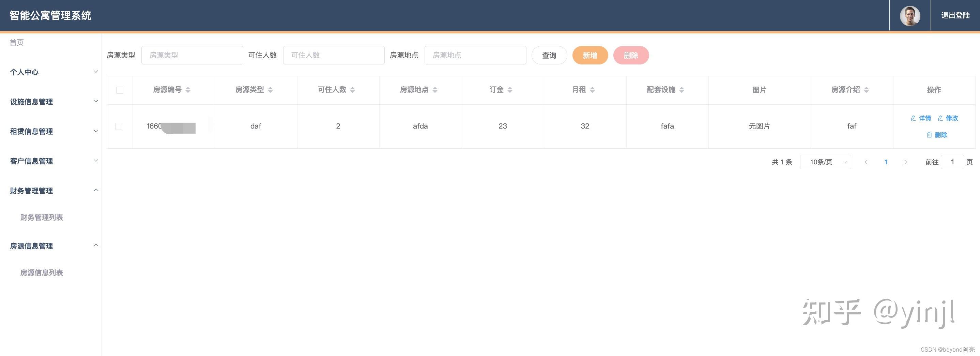The width and height of the screenshot is (980, 356).
Task: Check the select-all checkbox in table header
Action: click(x=120, y=90)
